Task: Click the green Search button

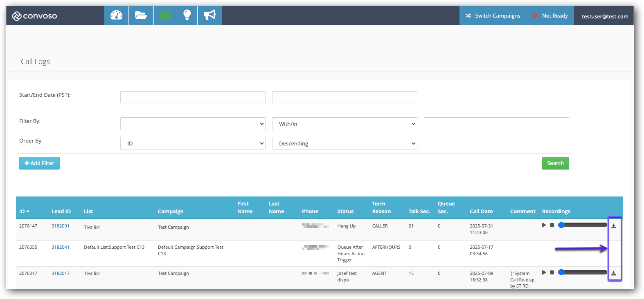Action: 555,163
